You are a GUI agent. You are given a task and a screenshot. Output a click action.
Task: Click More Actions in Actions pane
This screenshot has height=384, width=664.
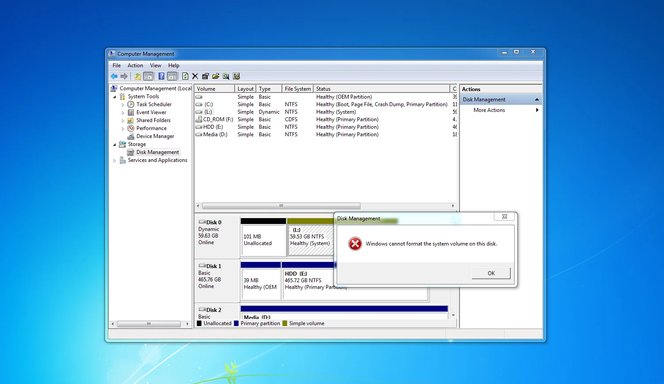click(489, 110)
